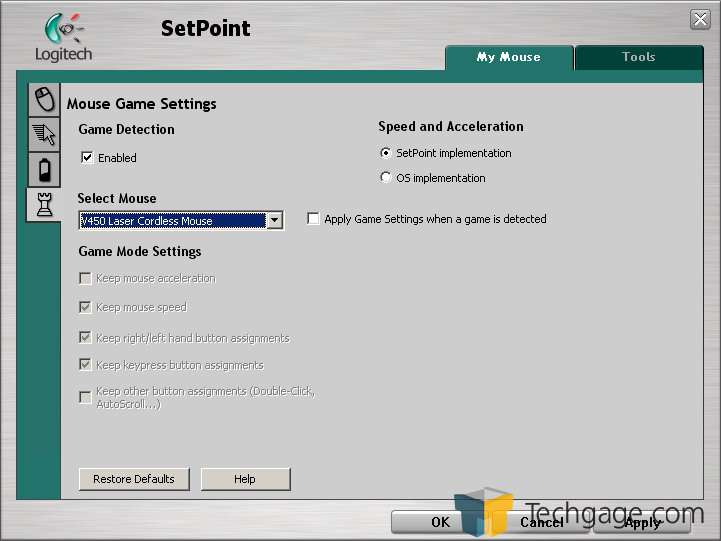Enable Apply Game Settings when a game is detected
Viewport: 721px width, 541px height.
[313, 218]
